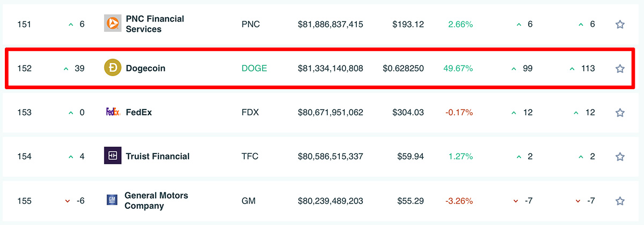Click the FedEx logo icon
644x225 pixels.
[x=113, y=112]
